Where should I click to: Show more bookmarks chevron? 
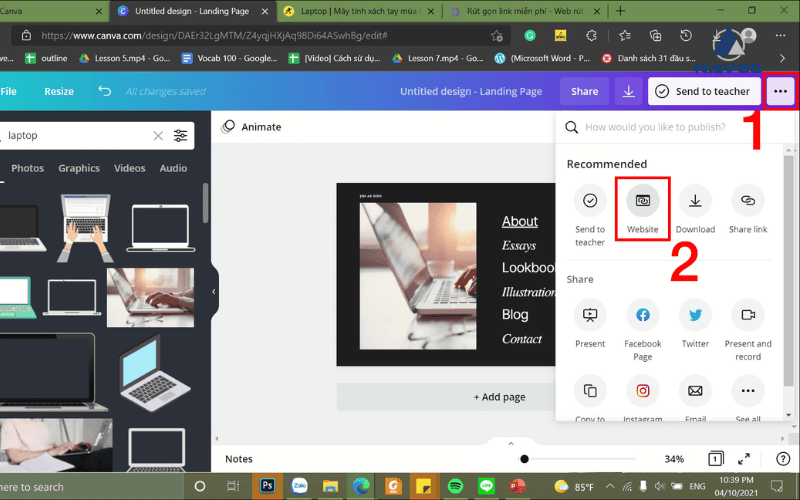pos(782,58)
